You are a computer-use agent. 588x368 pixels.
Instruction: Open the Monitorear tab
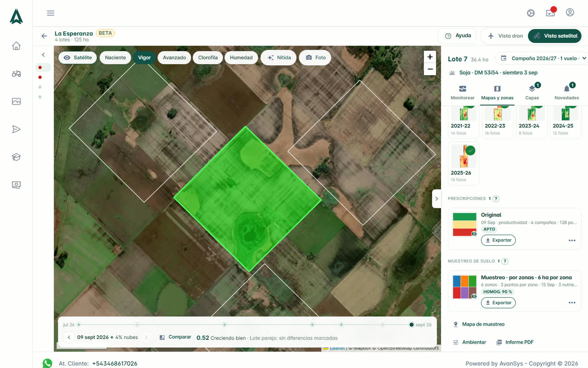pos(463,92)
